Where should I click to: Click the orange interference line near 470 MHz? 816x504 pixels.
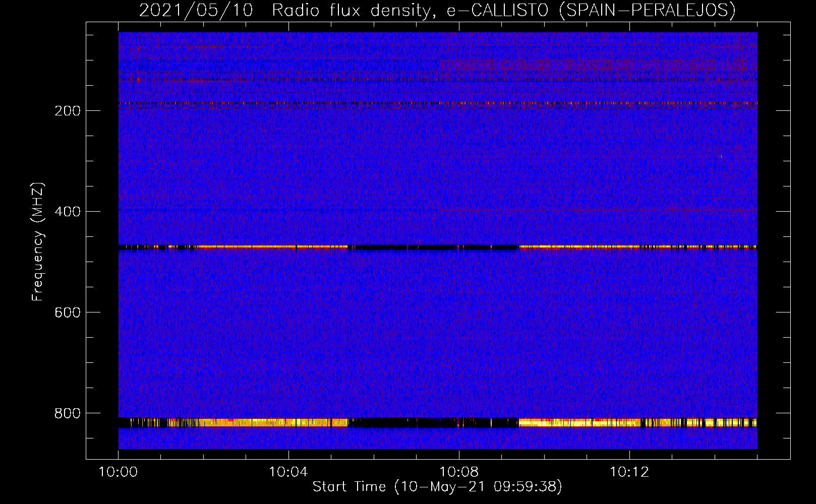[438, 247]
